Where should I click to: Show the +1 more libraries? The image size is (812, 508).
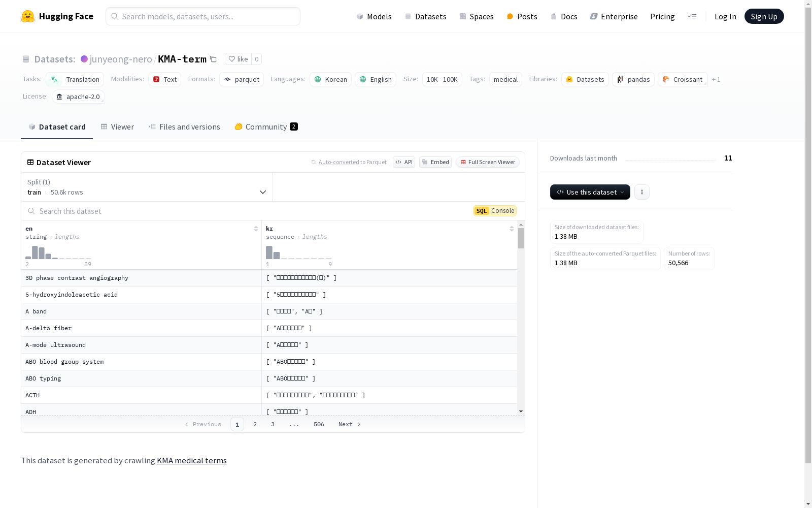coord(716,79)
